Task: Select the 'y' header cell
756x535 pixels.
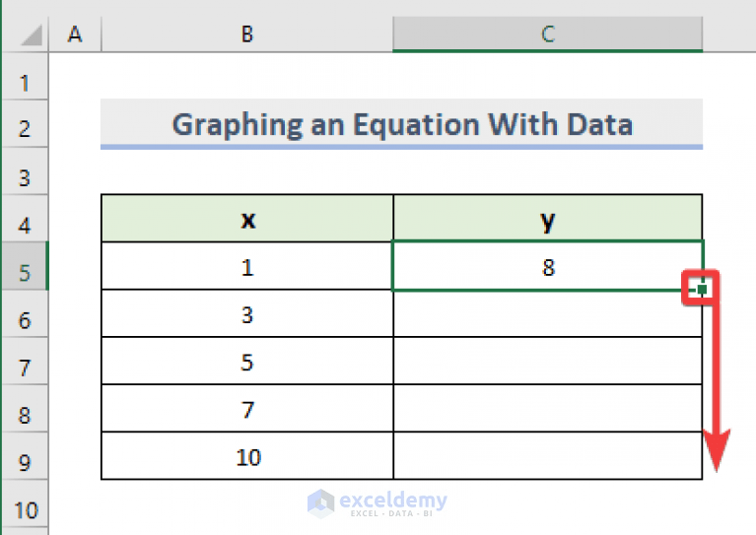Action: [548, 219]
